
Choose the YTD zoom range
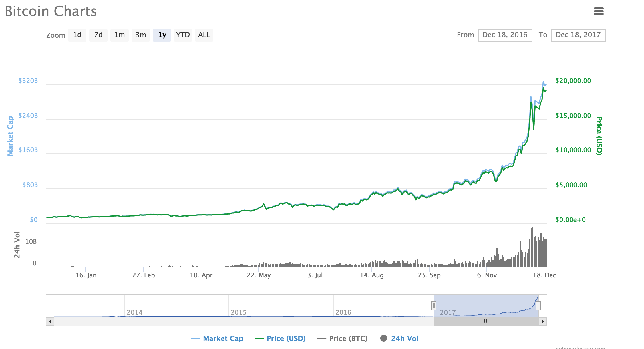click(183, 35)
